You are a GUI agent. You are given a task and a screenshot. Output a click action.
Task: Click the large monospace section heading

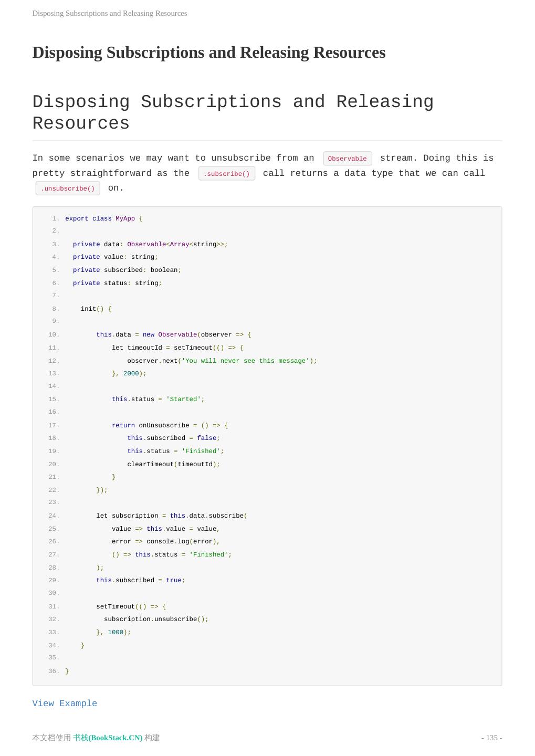point(233,112)
